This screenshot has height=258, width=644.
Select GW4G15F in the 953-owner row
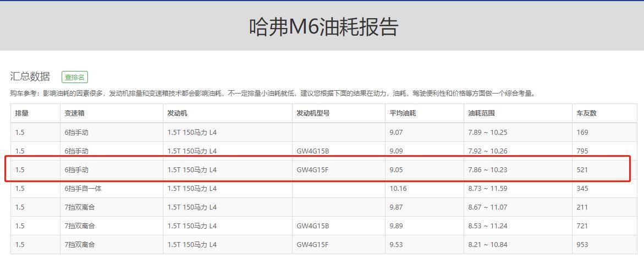pos(312,244)
